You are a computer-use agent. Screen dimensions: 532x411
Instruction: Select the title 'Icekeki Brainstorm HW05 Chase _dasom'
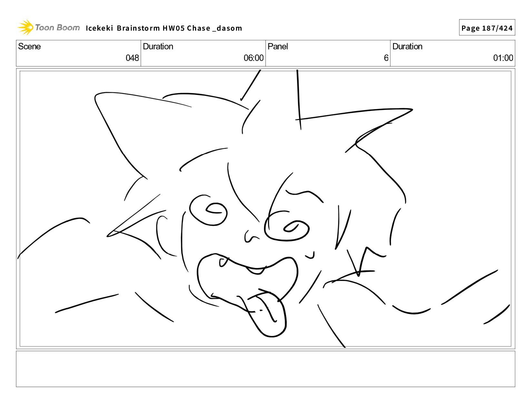coord(164,28)
